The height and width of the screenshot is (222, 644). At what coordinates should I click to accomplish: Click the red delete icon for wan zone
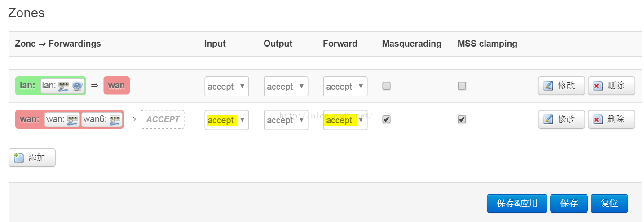pyautogui.click(x=598, y=119)
